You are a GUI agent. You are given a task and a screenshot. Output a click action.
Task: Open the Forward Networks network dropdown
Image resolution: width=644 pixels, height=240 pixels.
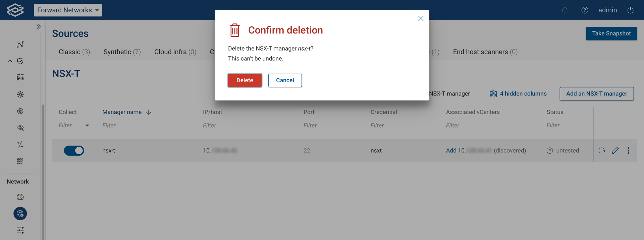pos(68,10)
